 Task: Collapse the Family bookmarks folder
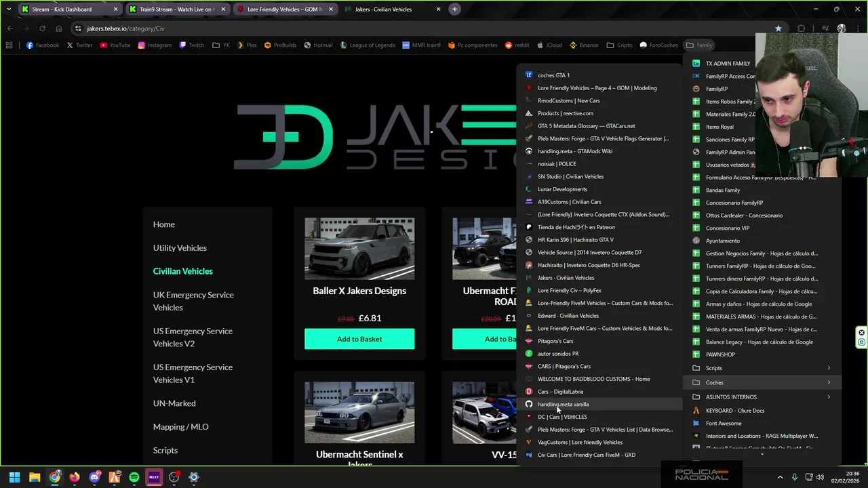coord(699,45)
